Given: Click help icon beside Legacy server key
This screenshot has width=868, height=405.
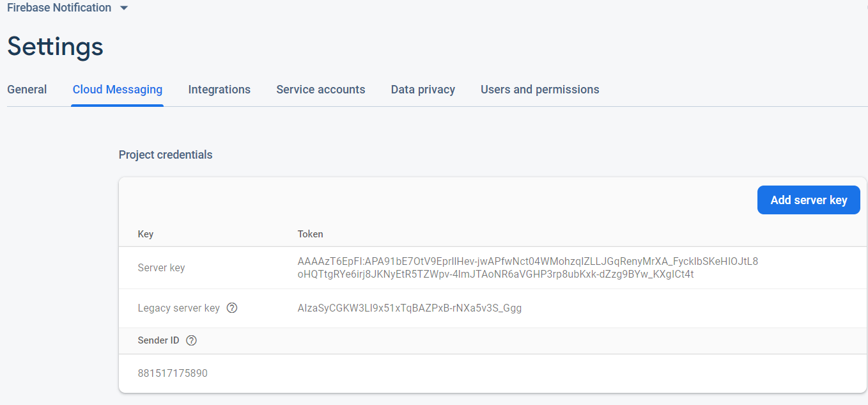Looking at the screenshot, I should pyautogui.click(x=232, y=308).
